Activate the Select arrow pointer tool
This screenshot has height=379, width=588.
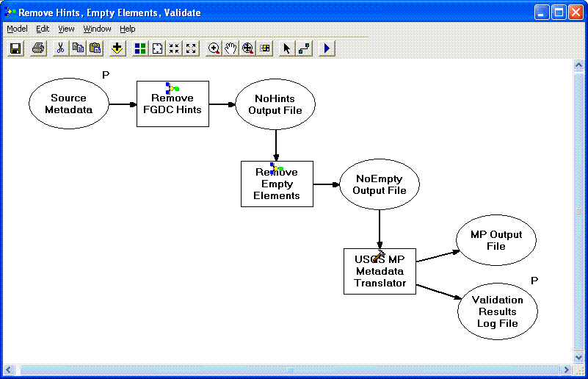coord(287,48)
